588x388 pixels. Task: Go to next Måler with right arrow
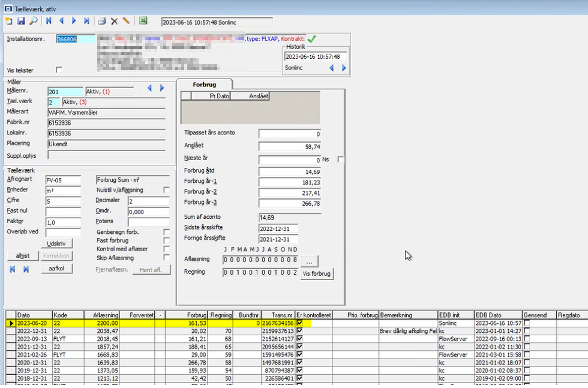coord(162,88)
